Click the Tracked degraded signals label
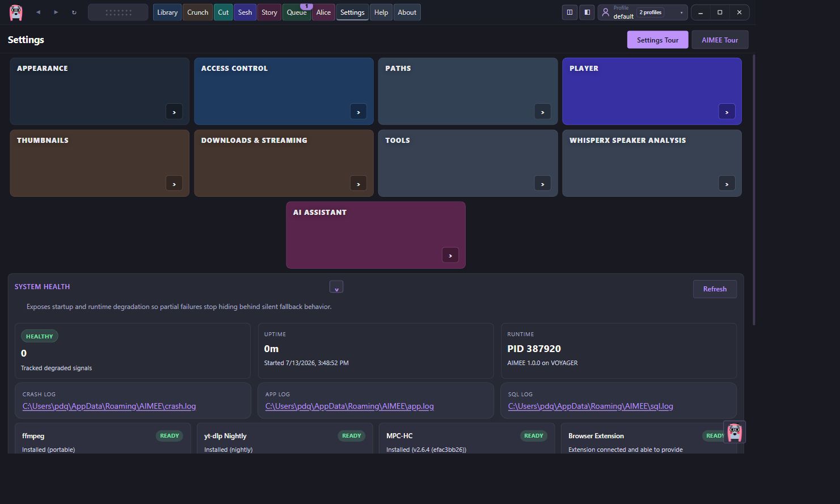The image size is (840, 504). coord(56,368)
